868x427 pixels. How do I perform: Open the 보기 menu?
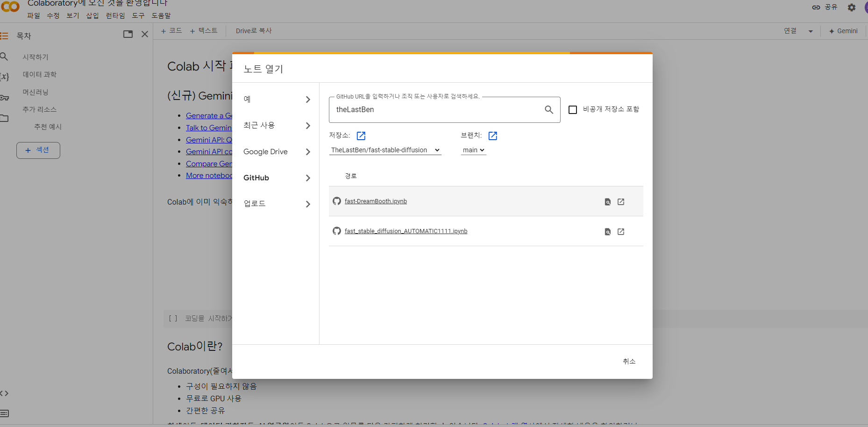[x=73, y=15]
